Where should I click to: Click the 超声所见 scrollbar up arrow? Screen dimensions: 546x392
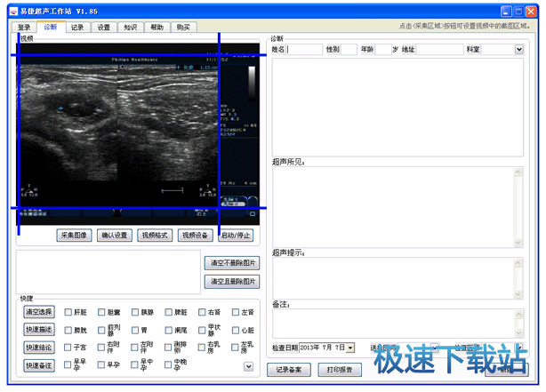(x=518, y=172)
